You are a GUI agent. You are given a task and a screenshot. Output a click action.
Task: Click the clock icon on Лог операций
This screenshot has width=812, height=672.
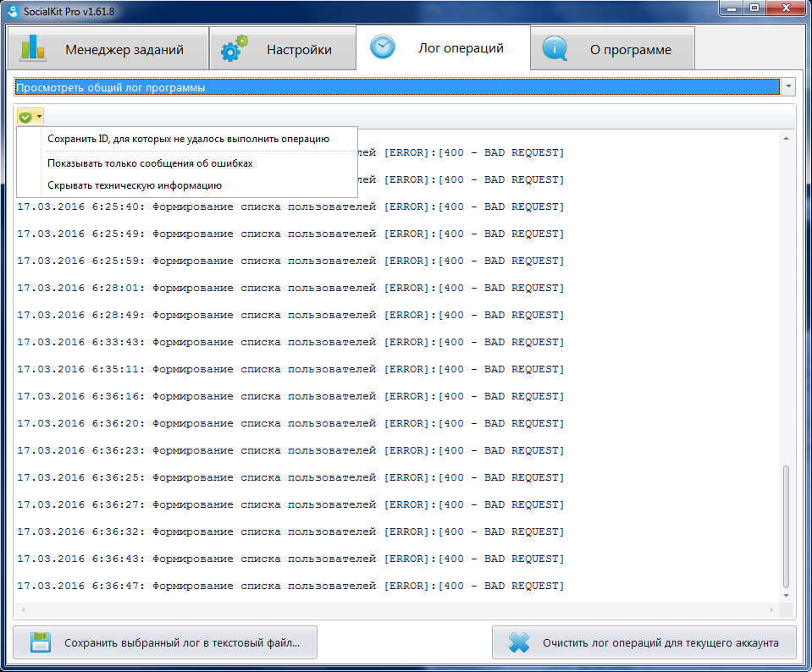pyautogui.click(x=383, y=47)
